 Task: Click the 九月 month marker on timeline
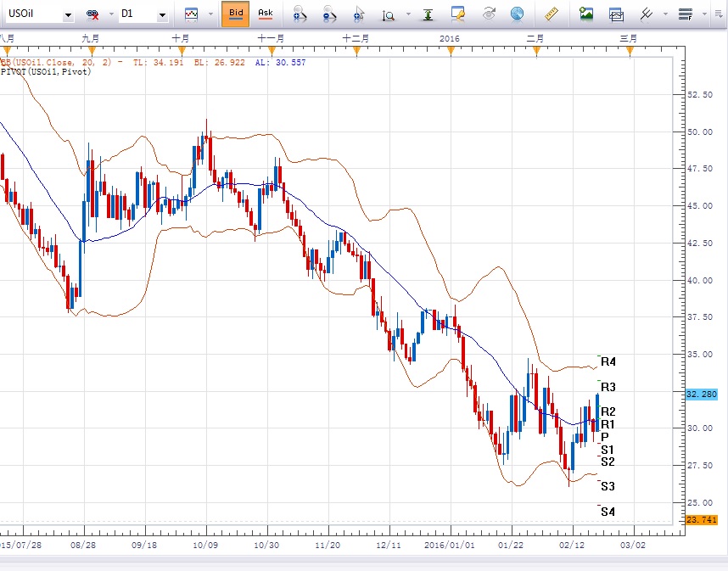[x=91, y=38]
